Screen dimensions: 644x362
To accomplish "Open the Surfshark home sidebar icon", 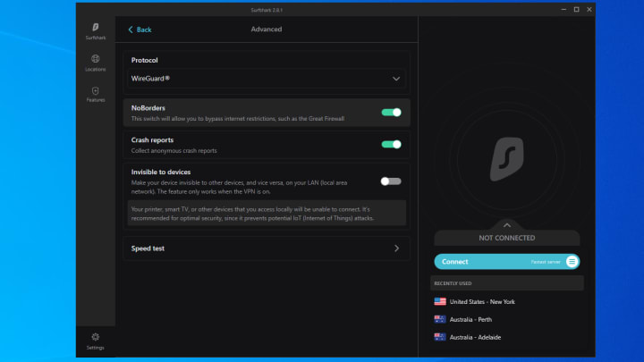I will point(96,28).
